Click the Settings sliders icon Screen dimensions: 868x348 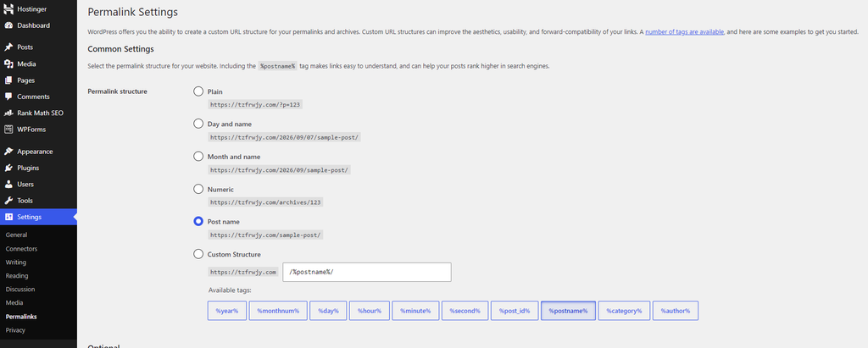(x=8, y=217)
